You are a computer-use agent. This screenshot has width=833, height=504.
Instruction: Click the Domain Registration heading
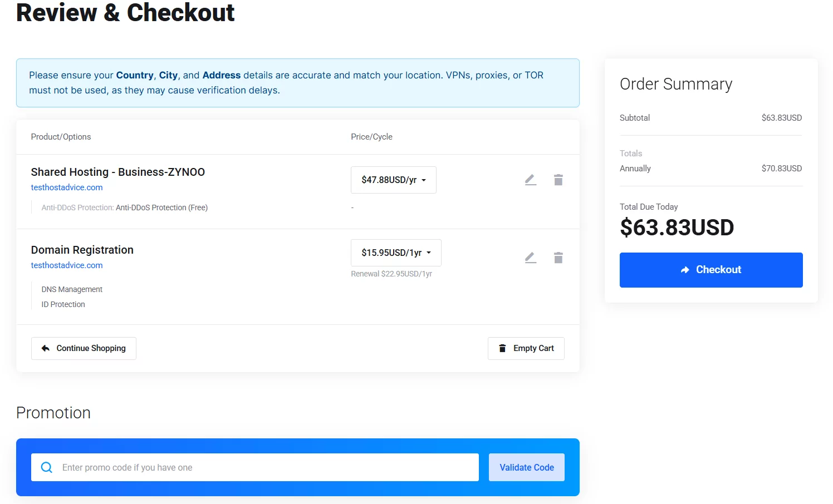(82, 250)
